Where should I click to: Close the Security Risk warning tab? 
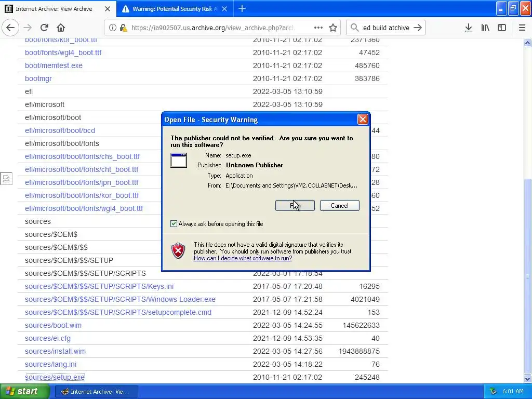click(224, 9)
